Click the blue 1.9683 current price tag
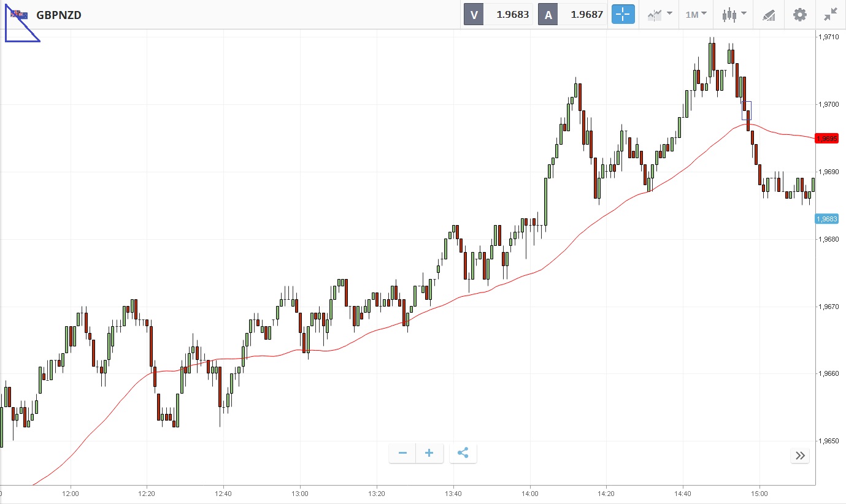This screenshot has height=504, width=846. [827, 219]
